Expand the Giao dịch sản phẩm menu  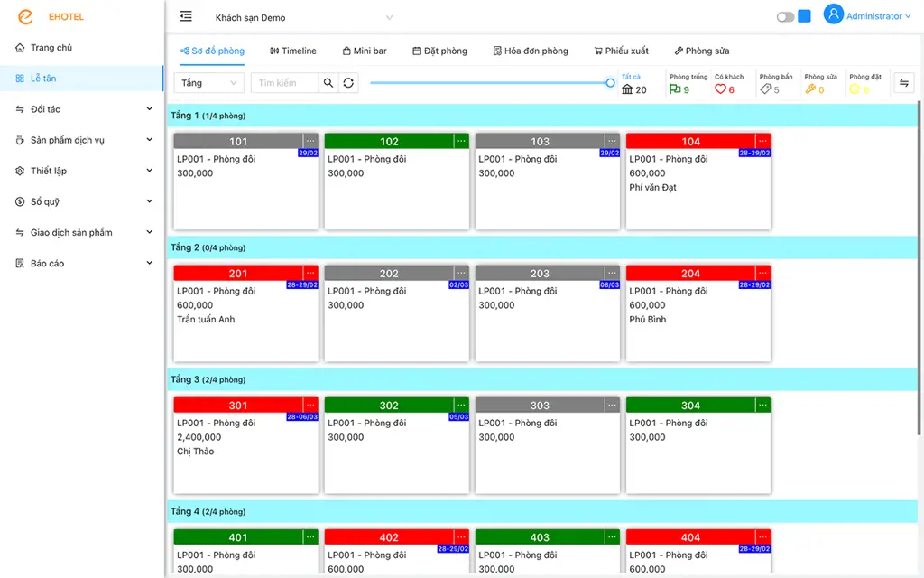coord(82,232)
